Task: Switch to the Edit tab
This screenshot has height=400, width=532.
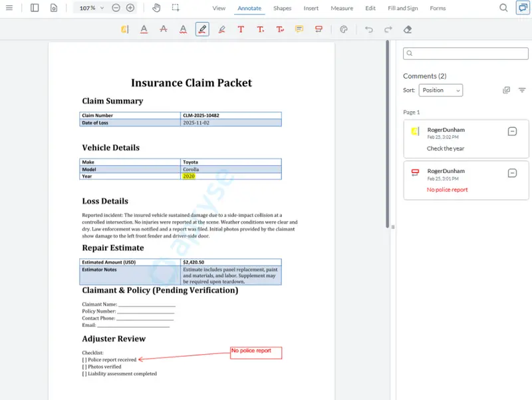Action: click(x=370, y=8)
